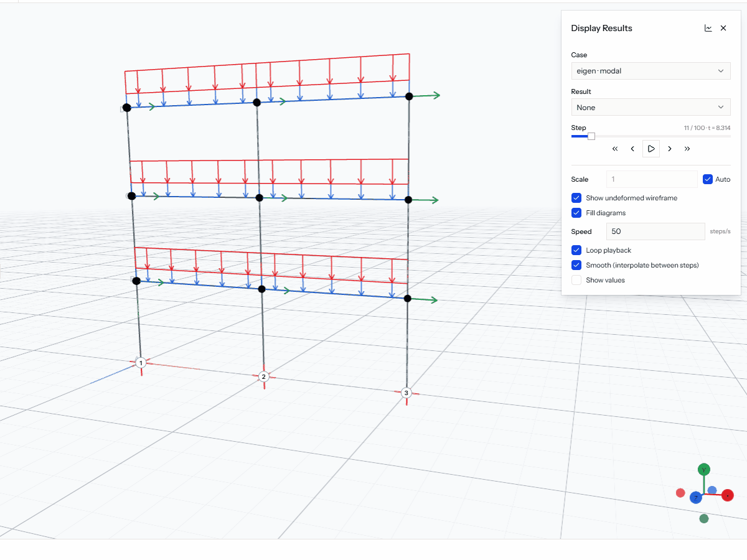
Task: Select the top-left black joint node
Action: click(x=127, y=108)
